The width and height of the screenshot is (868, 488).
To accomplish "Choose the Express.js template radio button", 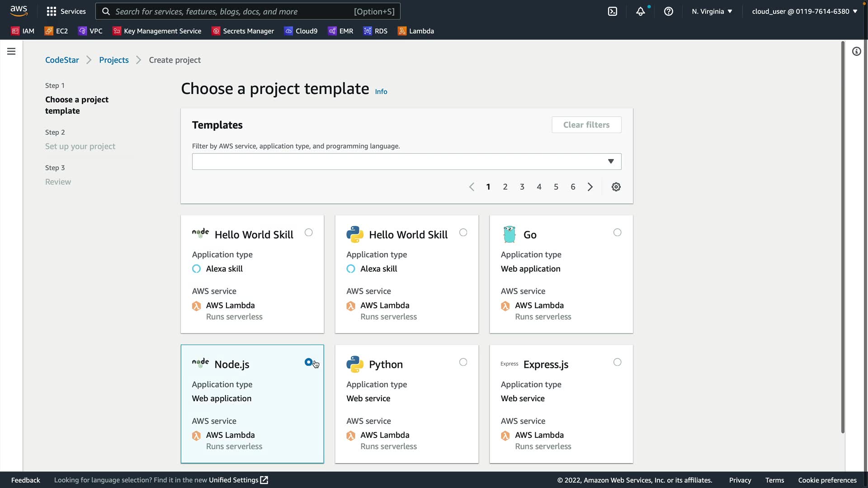I will [617, 362].
